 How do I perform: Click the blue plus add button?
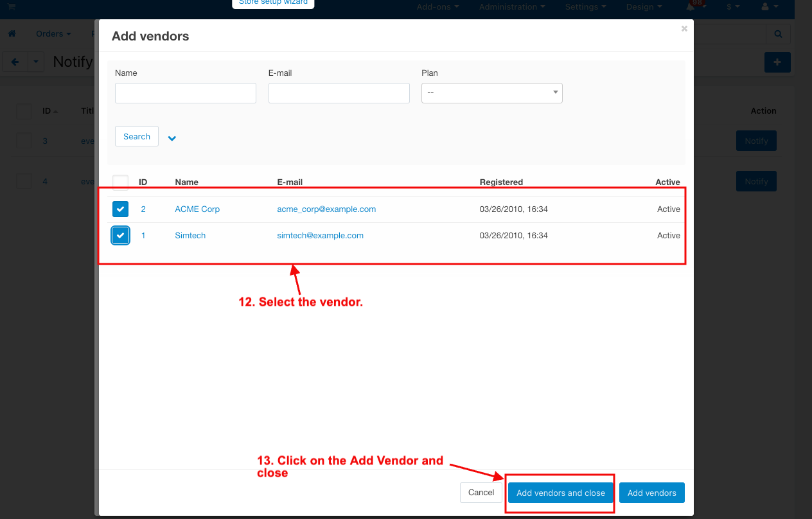pos(777,62)
